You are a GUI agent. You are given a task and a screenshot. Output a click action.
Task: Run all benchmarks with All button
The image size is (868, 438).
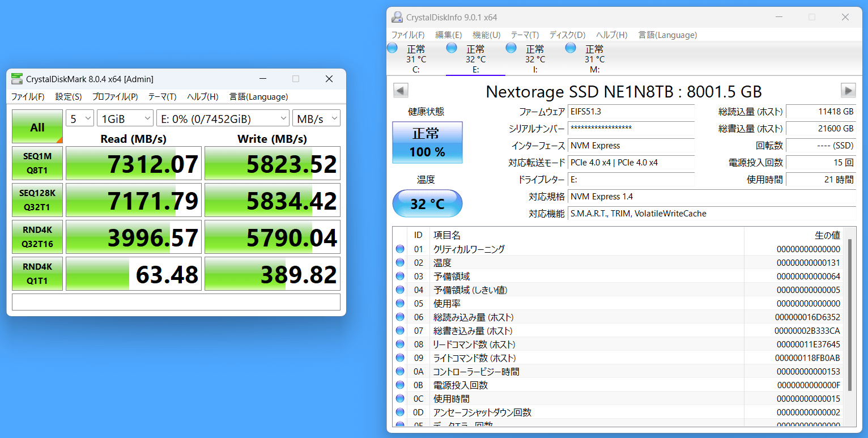37,126
